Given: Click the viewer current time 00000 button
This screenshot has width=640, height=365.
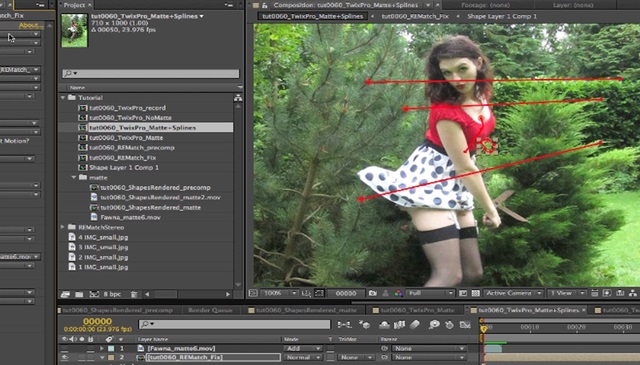Looking at the screenshot, I should click(x=345, y=293).
